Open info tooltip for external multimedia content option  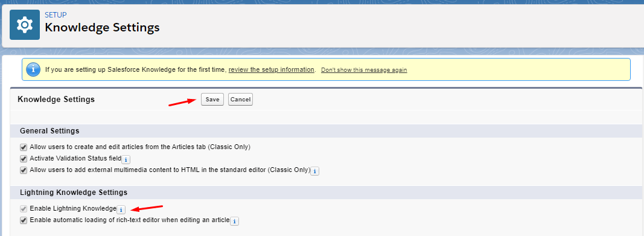pyautogui.click(x=314, y=171)
